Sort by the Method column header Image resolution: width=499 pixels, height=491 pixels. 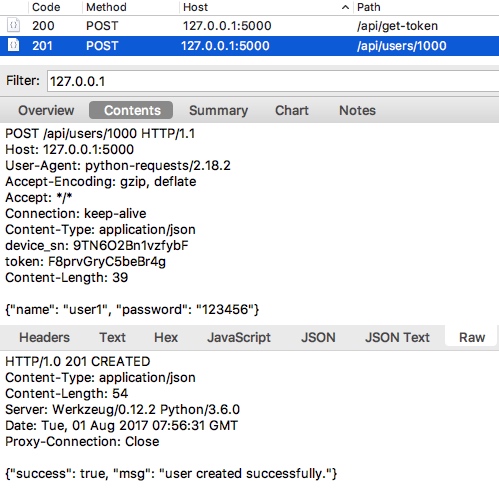point(106,7)
